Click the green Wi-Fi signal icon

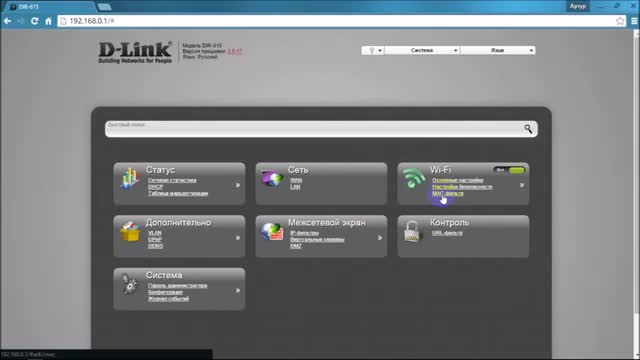414,178
